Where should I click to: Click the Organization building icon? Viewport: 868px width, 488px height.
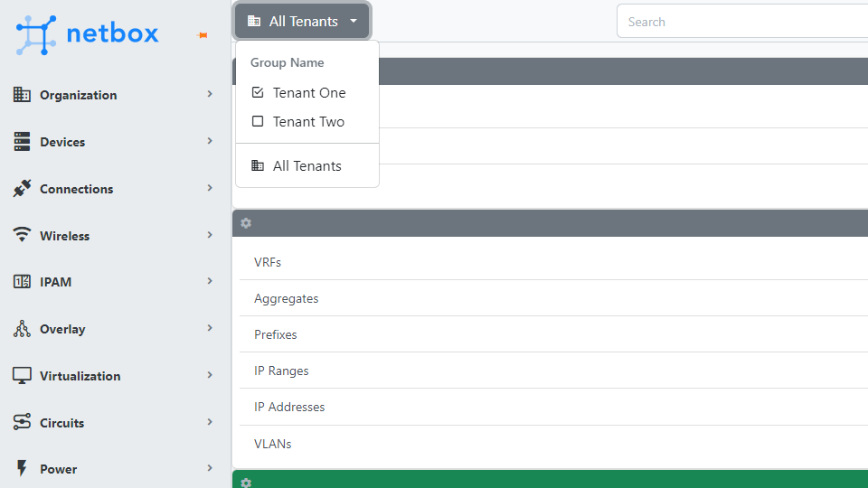[22, 95]
